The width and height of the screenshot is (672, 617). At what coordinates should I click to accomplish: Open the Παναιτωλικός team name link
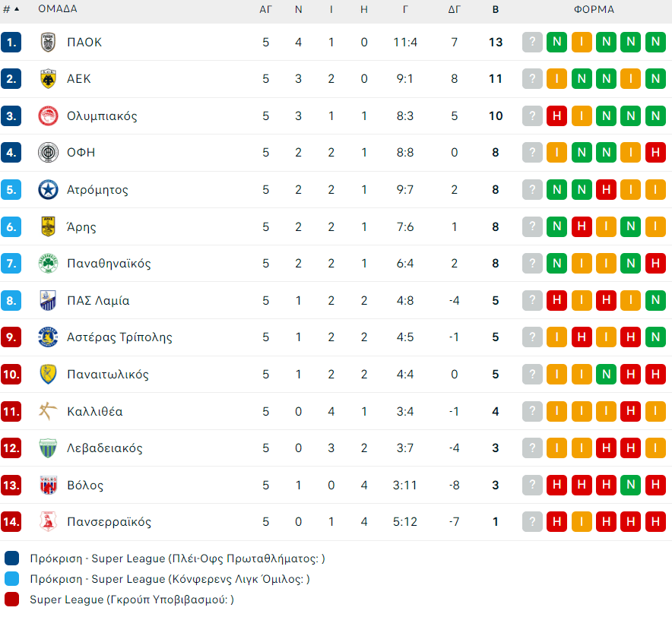tap(108, 375)
